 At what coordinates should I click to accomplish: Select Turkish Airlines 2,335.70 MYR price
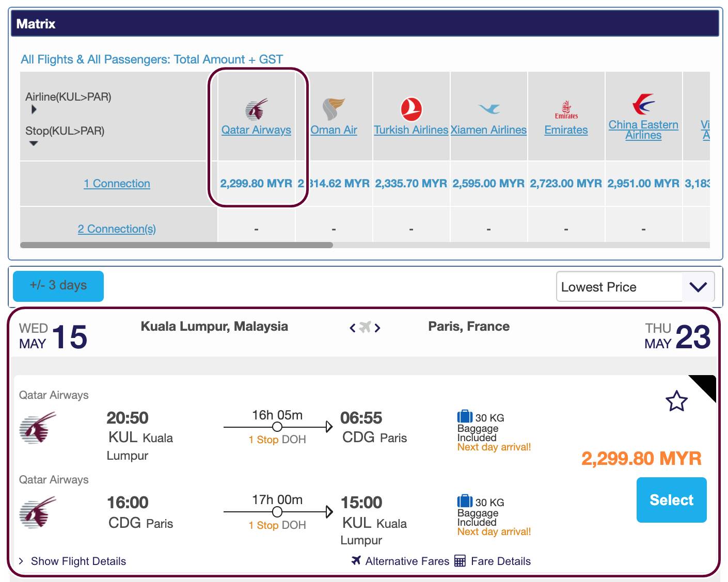click(411, 184)
